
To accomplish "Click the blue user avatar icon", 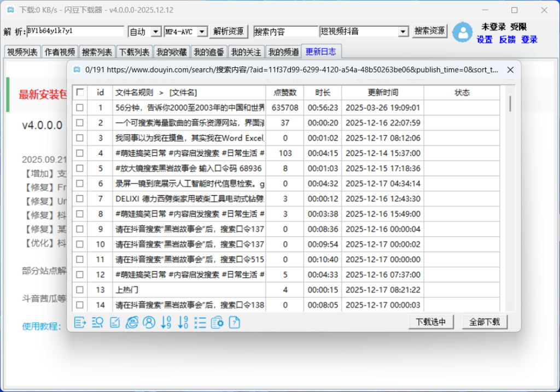I will [463, 32].
